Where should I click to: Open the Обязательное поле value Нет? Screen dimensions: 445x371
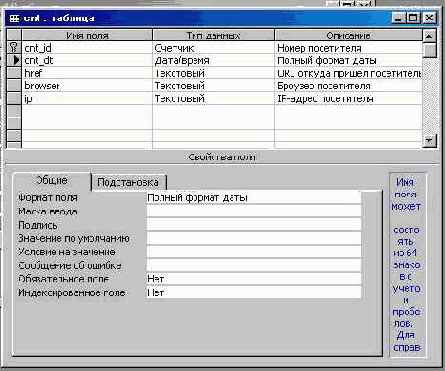tap(254, 279)
